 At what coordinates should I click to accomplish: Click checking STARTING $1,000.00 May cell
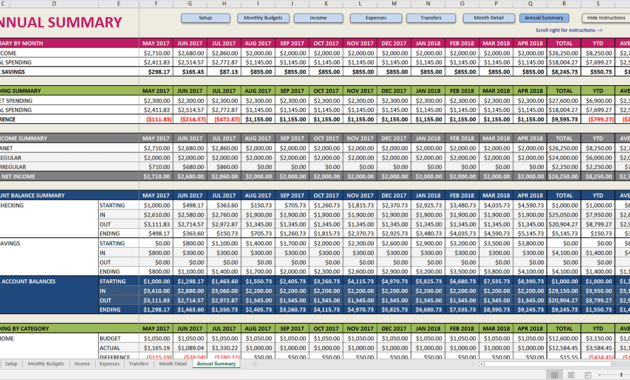(156, 205)
